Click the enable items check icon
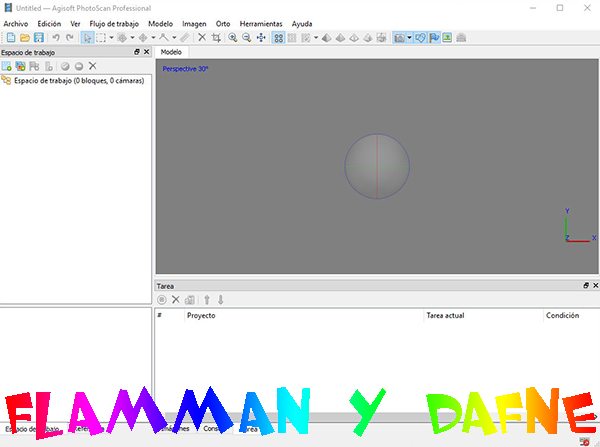The width and height of the screenshot is (600, 447). point(65,66)
